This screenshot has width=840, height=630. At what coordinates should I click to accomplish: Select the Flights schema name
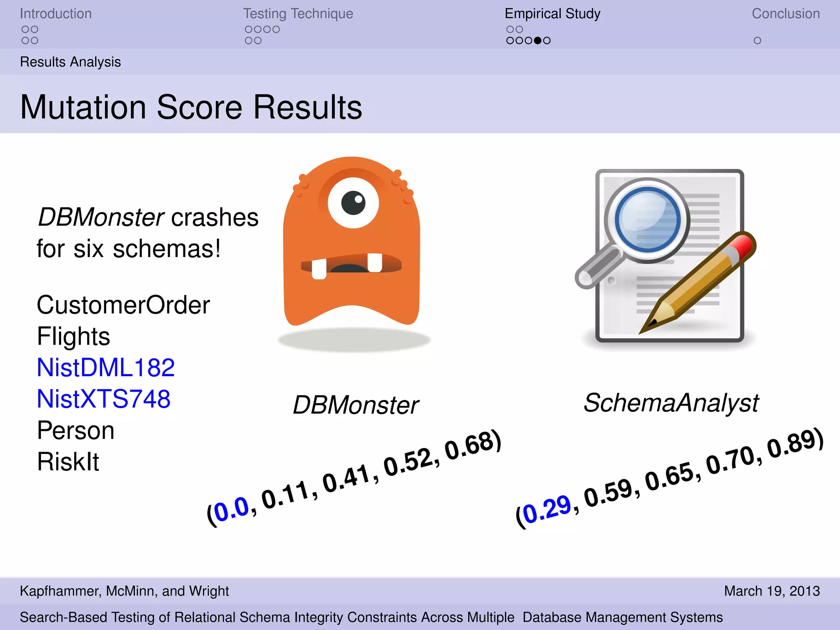click(73, 336)
